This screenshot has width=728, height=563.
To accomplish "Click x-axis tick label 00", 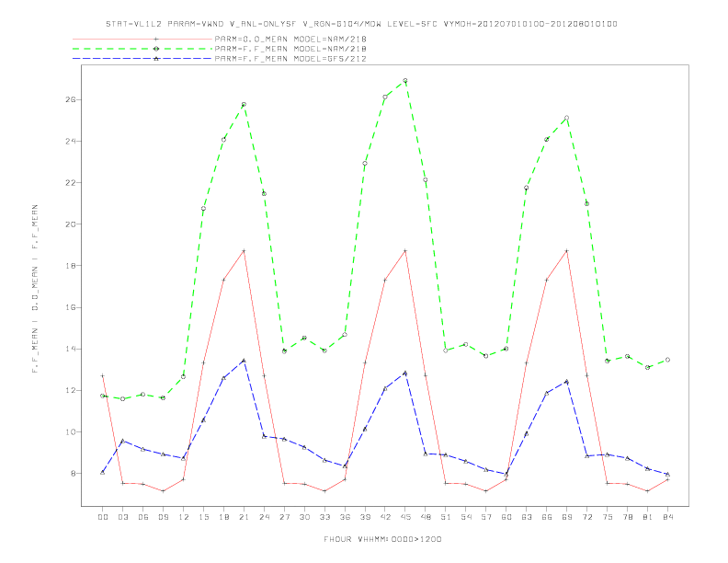I will (103, 517).
